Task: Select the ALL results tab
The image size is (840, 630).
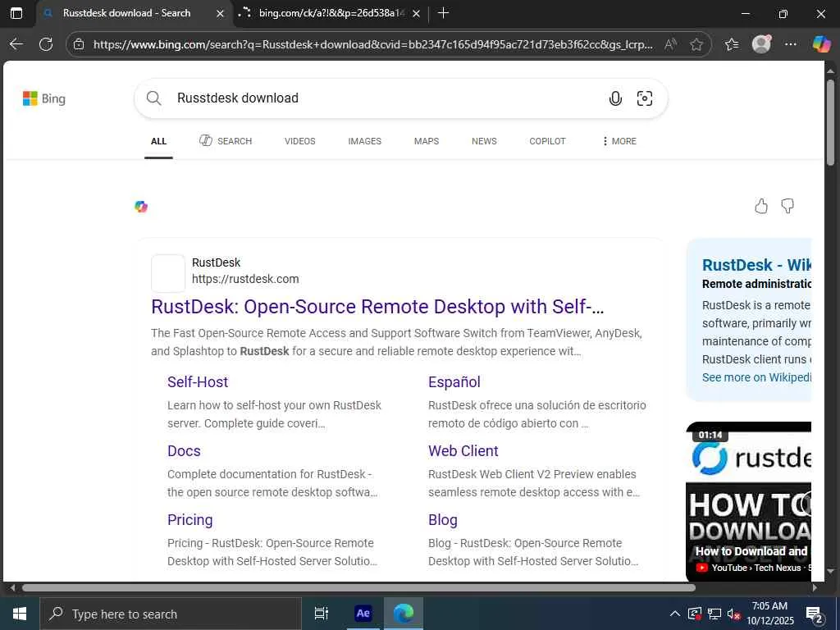Action: pos(158,141)
